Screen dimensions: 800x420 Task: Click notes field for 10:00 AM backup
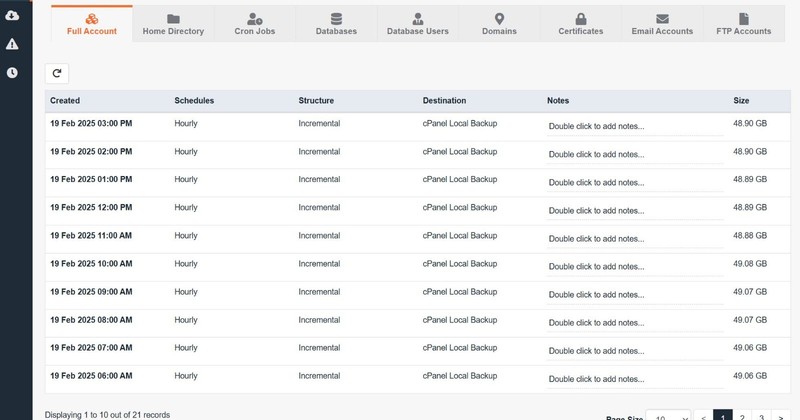click(x=635, y=266)
